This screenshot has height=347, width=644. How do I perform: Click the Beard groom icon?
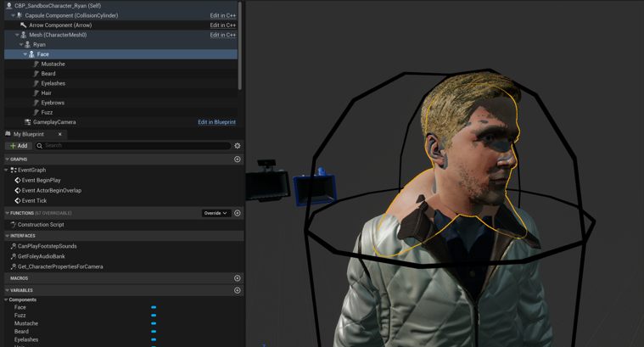pyautogui.click(x=36, y=74)
